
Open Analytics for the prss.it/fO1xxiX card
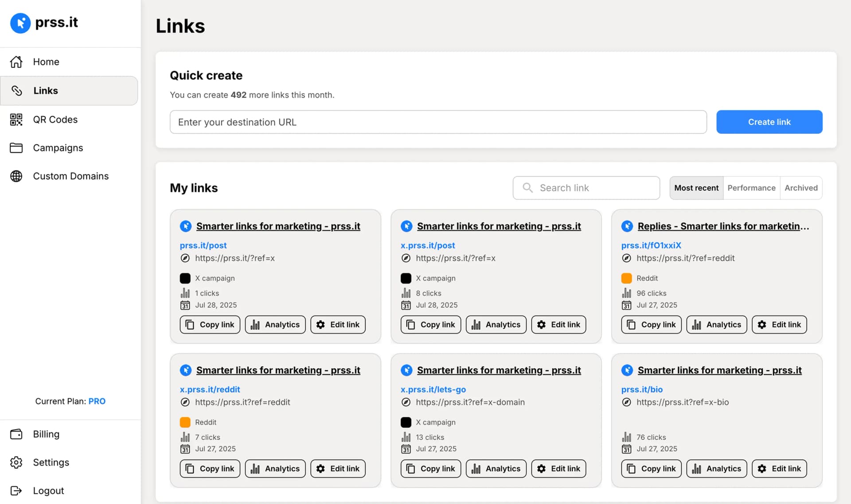716,325
